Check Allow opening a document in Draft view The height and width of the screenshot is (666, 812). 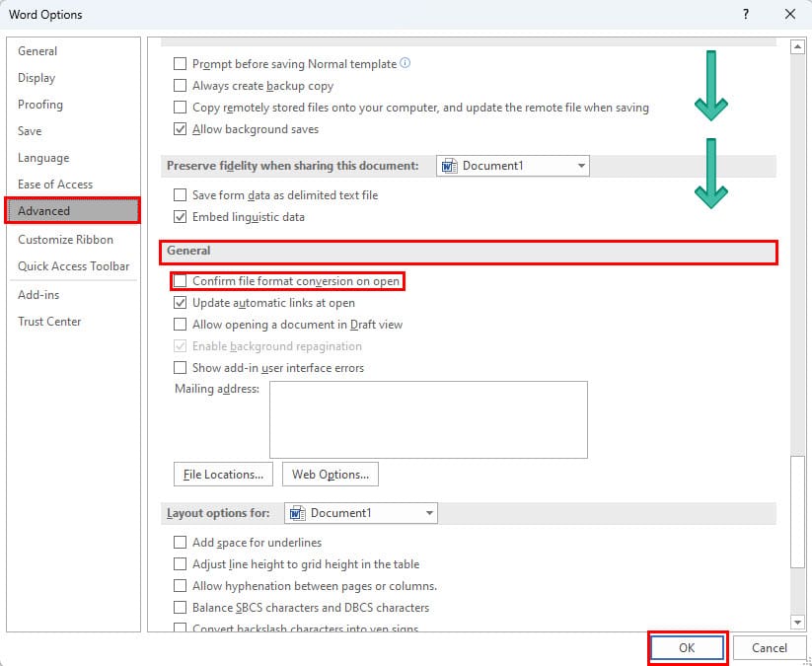[x=180, y=325]
